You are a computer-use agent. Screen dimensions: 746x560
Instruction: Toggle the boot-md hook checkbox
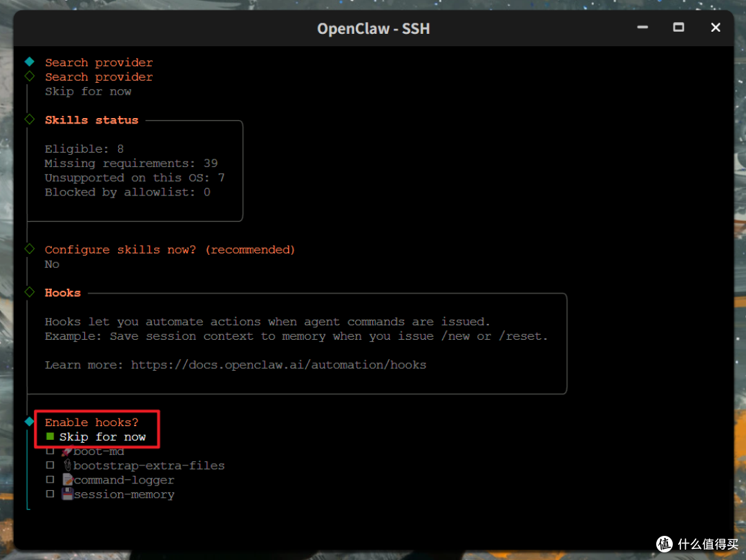(x=50, y=451)
